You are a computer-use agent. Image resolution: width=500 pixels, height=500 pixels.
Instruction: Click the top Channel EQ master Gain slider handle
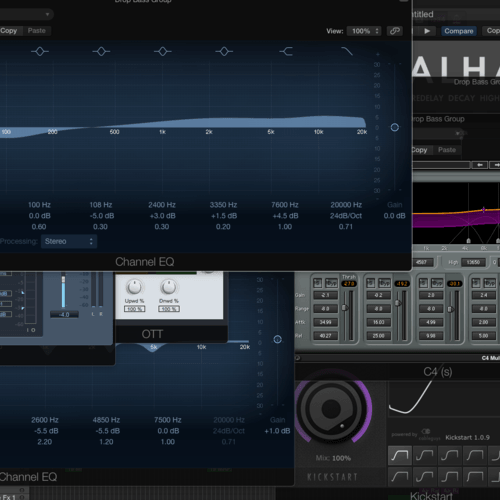coord(395,127)
